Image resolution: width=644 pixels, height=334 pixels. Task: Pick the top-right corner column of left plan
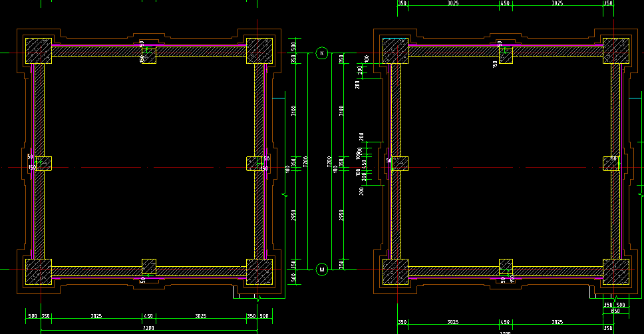pos(259,51)
